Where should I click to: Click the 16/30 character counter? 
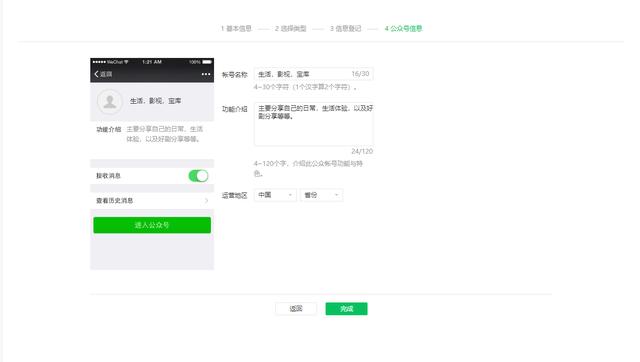[x=360, y=74]
